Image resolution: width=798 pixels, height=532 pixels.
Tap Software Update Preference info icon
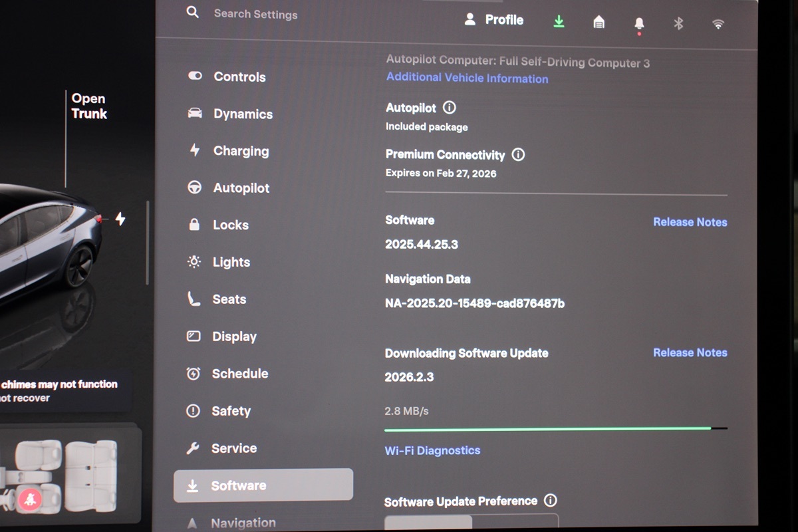pos(551,501)
